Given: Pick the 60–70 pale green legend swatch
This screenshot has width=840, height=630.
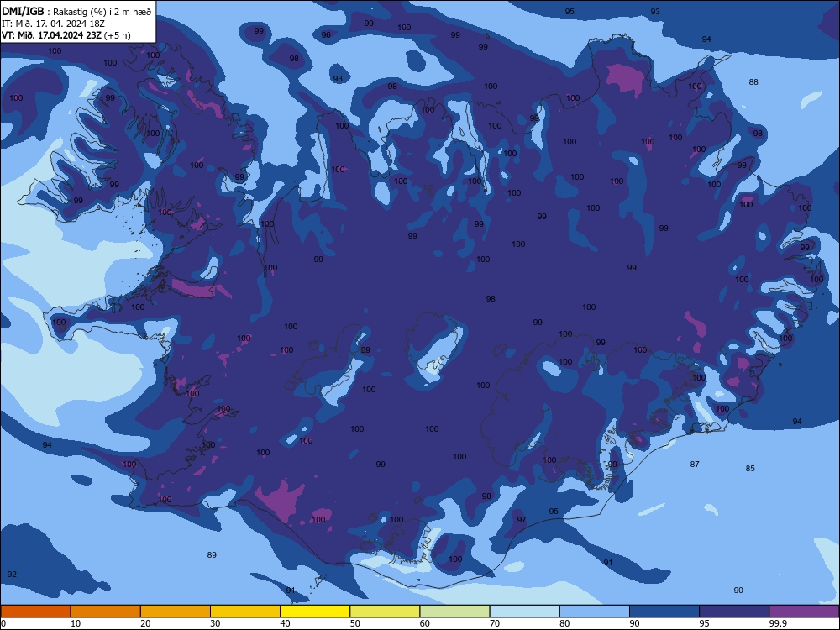Looking at the screenshot, I should pos(454,612).
